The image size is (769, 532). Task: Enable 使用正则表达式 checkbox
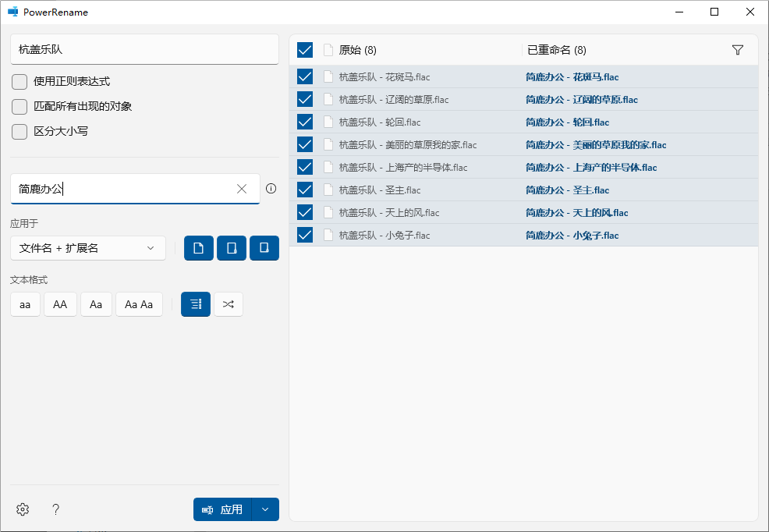(19, 81)
